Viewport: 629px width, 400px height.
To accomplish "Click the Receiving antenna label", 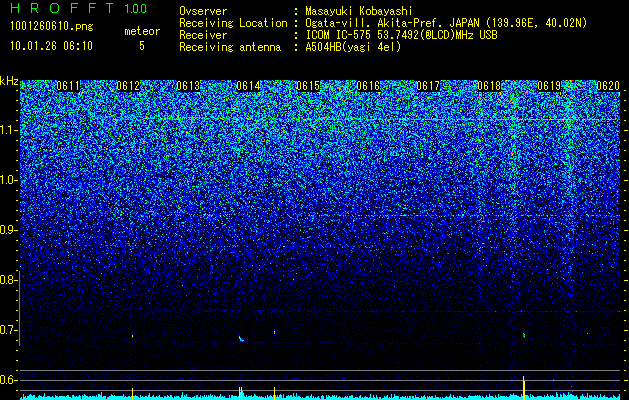I will (x=230, y=47).
